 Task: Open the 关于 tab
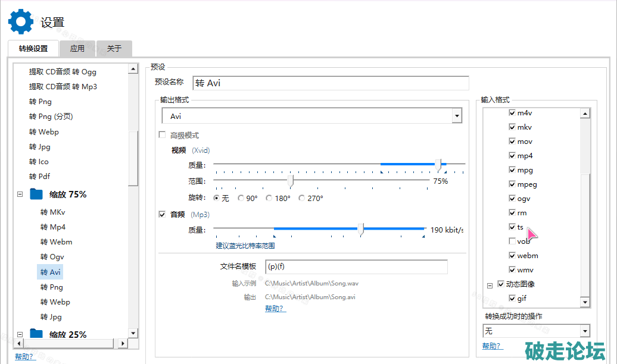114,49
